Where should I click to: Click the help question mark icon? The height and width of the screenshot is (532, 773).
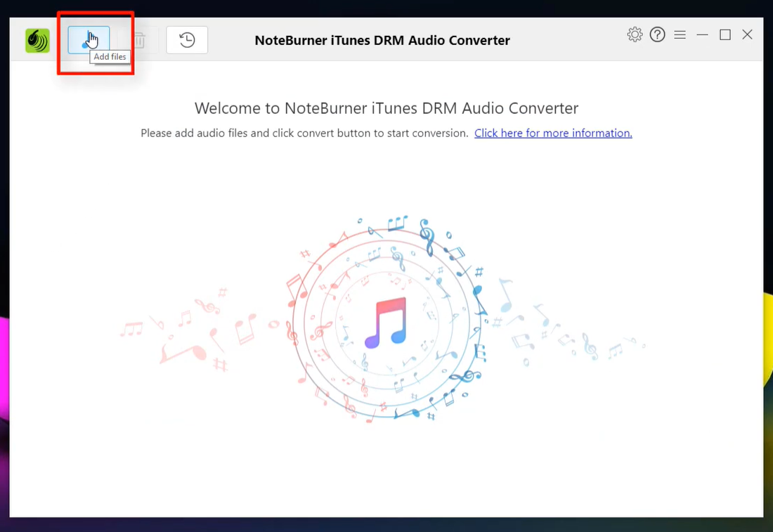657,34
